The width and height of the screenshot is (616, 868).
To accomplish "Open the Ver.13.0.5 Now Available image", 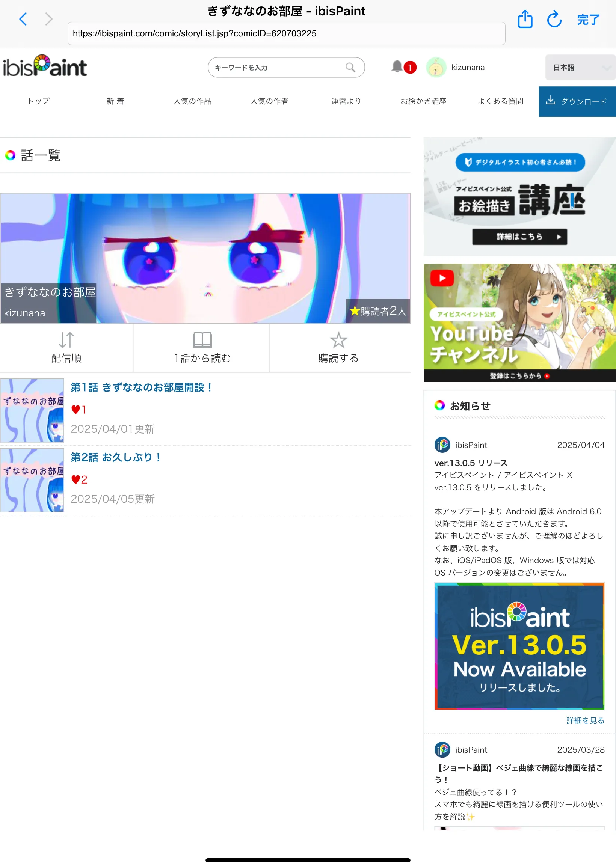I will [x=519, y=646].
